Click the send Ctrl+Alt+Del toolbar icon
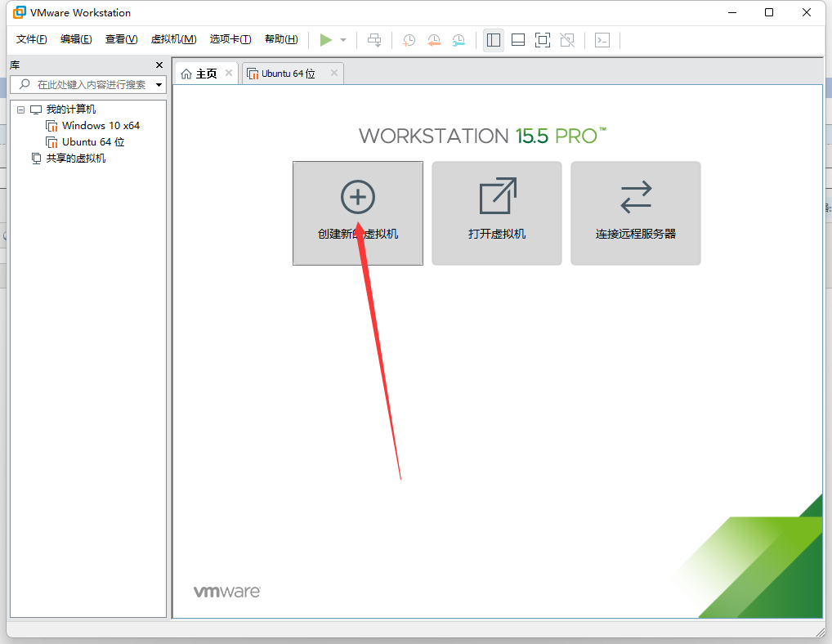This screenshot has height=644, width=832. (374, 40)
